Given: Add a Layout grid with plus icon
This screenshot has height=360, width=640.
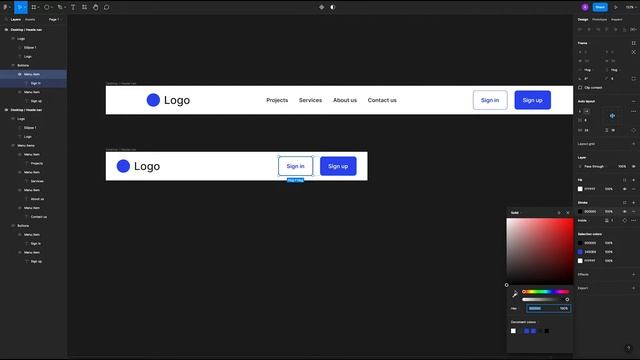Looking at the screenshot, I should click(633, 144).
